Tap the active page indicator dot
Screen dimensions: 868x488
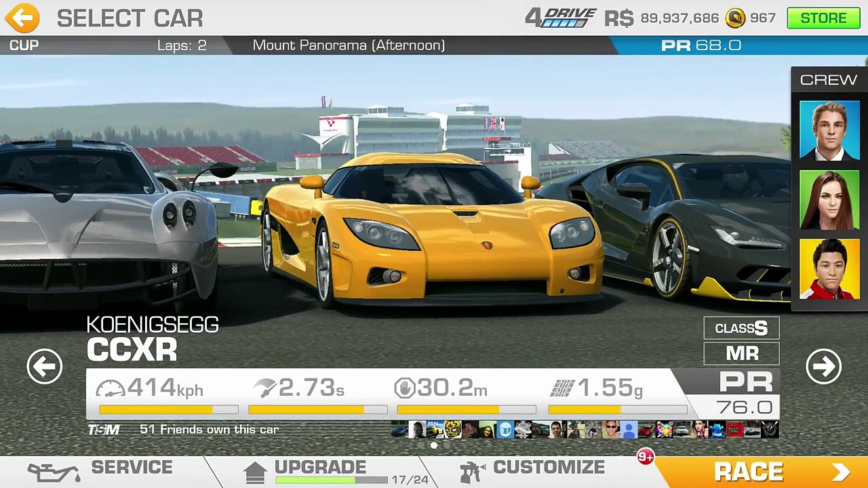(x=434, y=445)
